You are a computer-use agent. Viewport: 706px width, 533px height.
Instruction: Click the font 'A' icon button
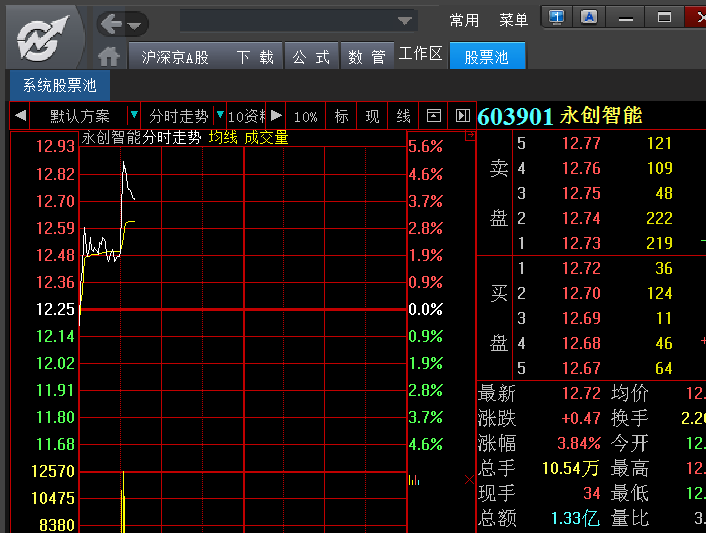click(590, 17)
